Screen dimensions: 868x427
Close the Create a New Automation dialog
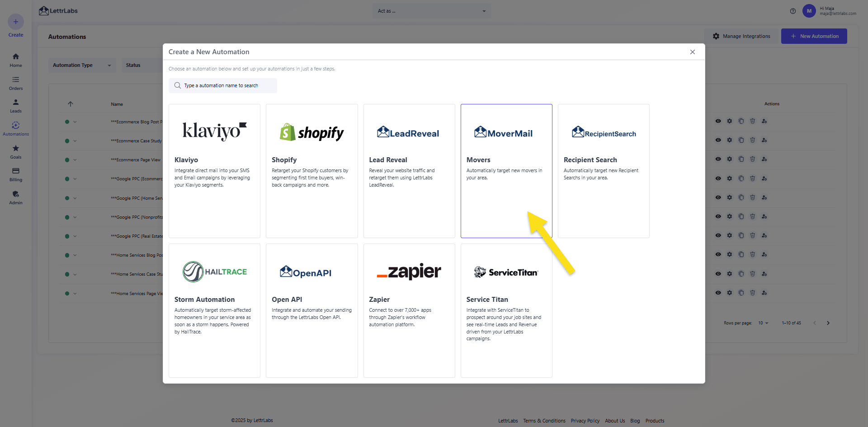tap(693, 52)
